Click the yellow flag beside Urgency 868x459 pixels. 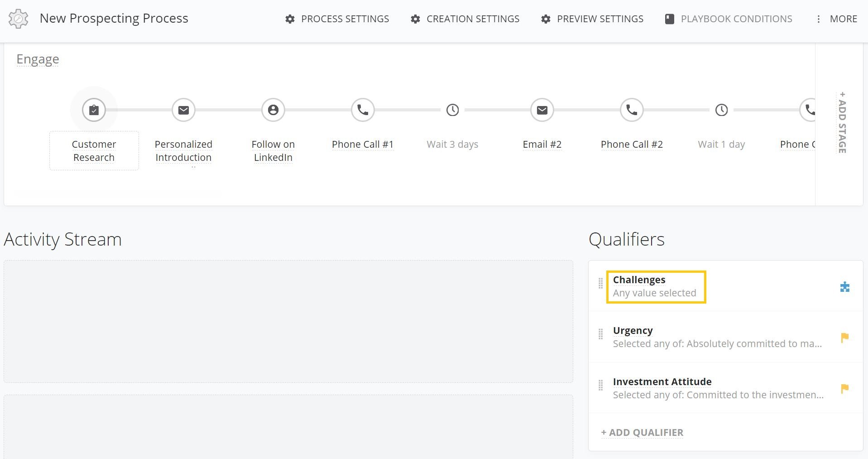(845, 337)
